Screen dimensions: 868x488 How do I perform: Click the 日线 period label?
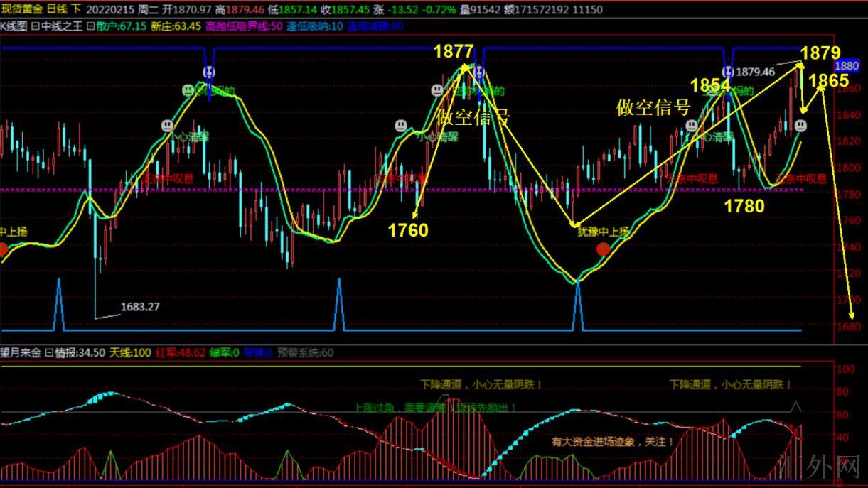coord(57,9)
